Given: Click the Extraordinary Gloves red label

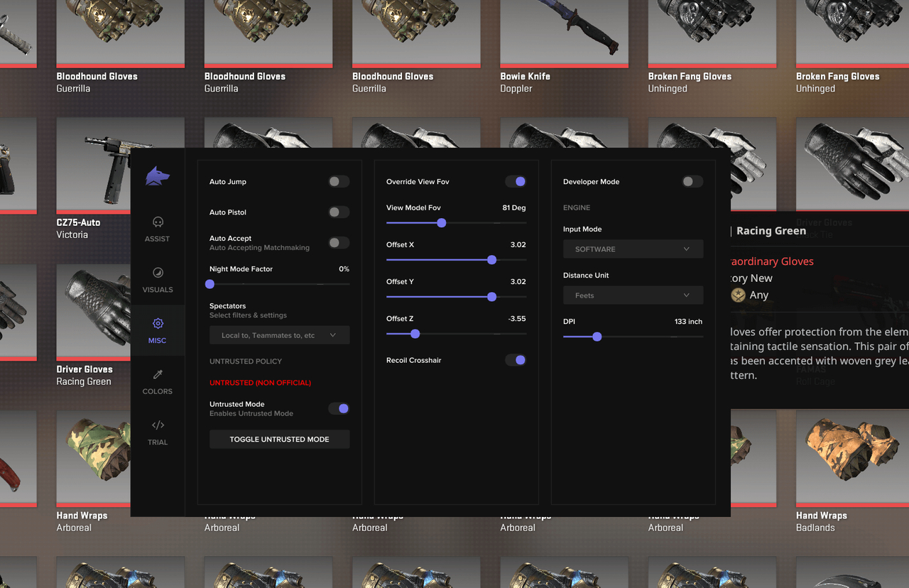Looking at the screenshot, I should (771, 261).
